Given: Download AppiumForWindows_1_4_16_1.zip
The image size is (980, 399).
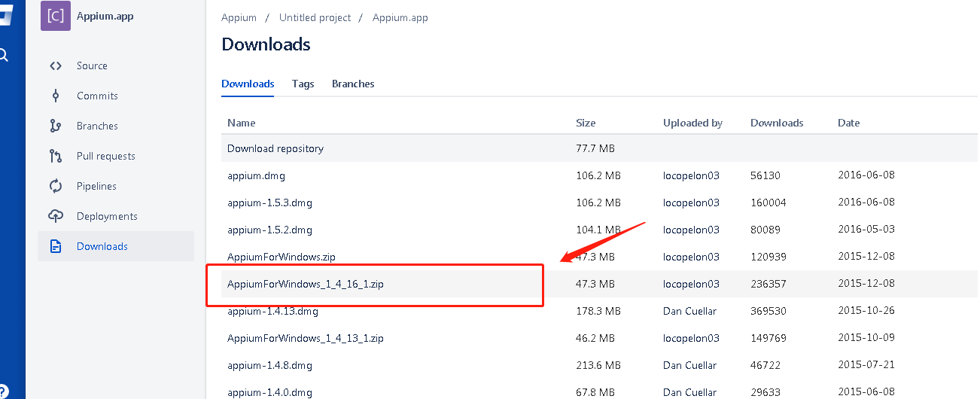Looking at the screenshot, I should 306,284.
